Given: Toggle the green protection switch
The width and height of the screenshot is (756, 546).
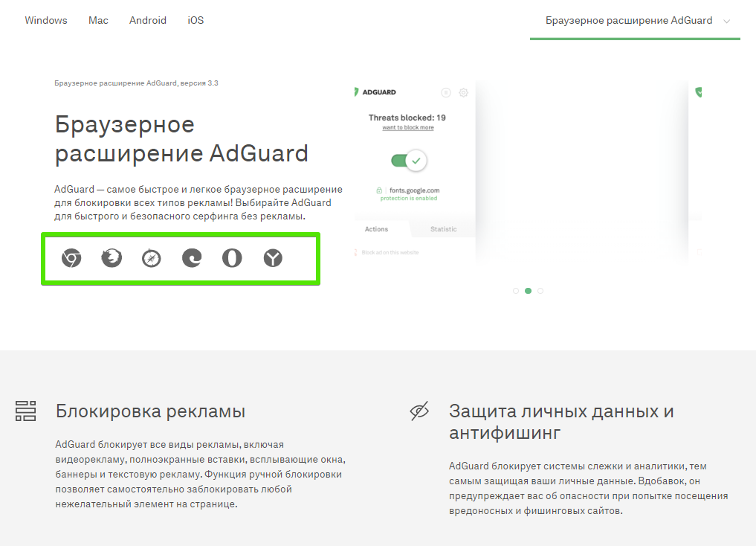Looking at the screenshot, I should click(409, 161).
